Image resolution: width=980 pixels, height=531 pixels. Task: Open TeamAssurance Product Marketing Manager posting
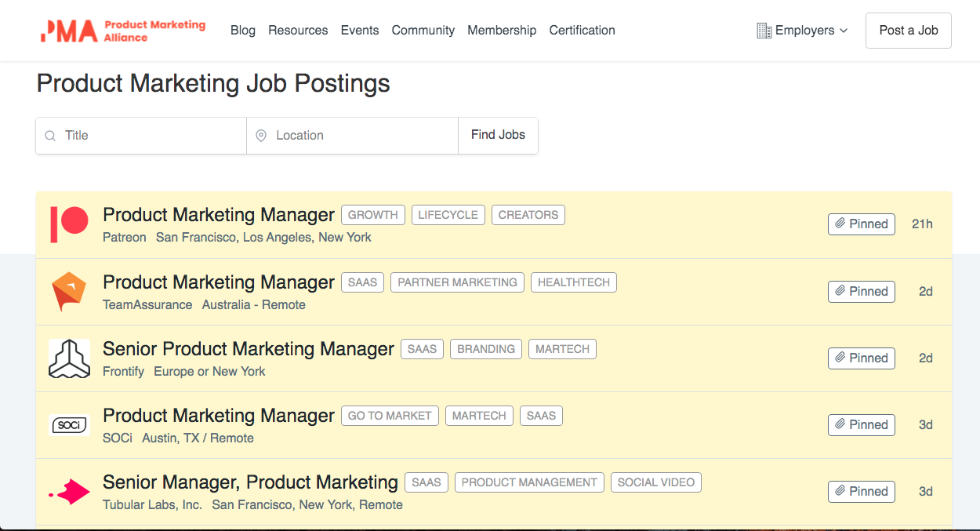(x=219, y=282)
